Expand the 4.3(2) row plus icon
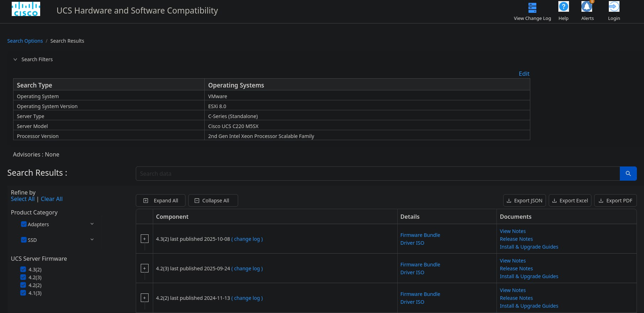This screenshot has width=644, height=313. pos(145,239)
